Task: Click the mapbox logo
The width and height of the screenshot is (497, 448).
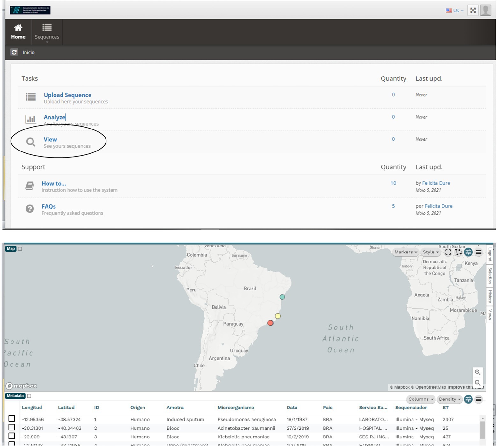Action: [x=21, y=386]
